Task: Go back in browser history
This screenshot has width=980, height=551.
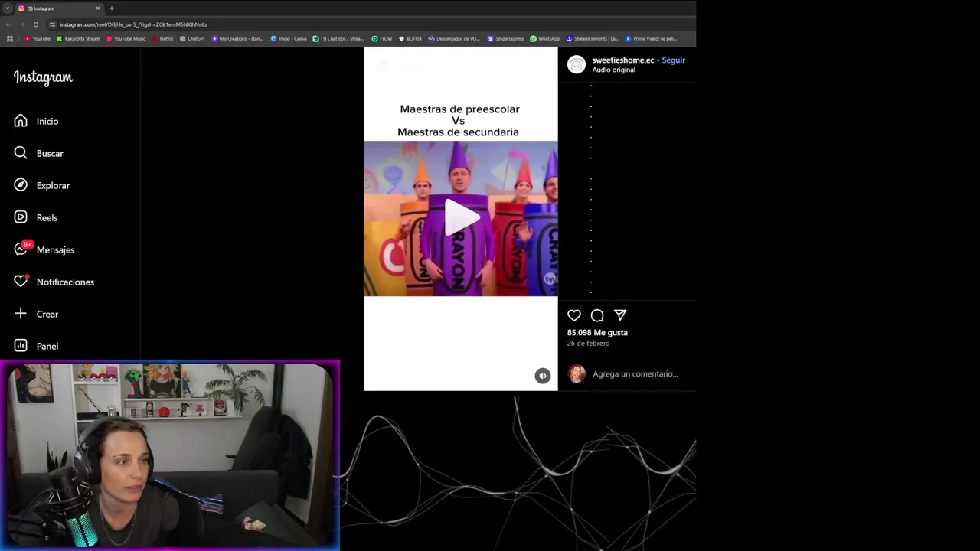Action: pyautogui.click(x=8, y=24)
